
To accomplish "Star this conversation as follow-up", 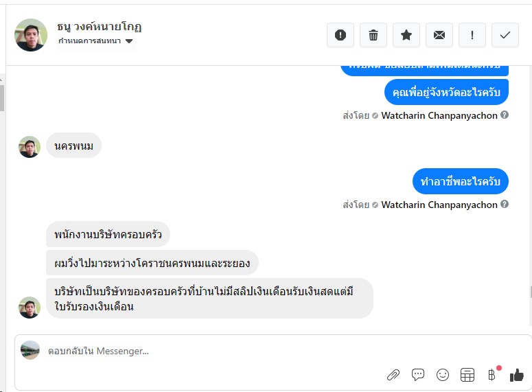I will pyautogui.click(x=406, y=35).
